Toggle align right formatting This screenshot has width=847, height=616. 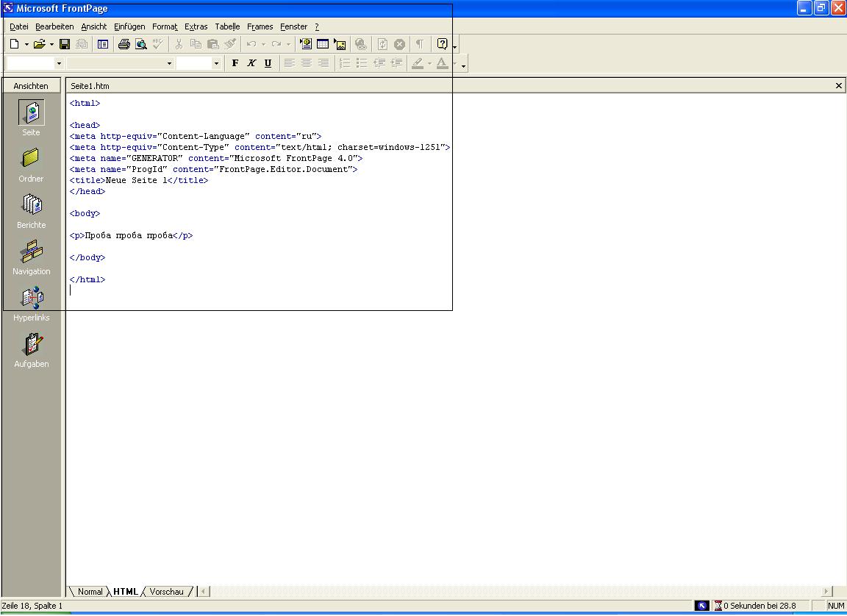coord(323,63)
